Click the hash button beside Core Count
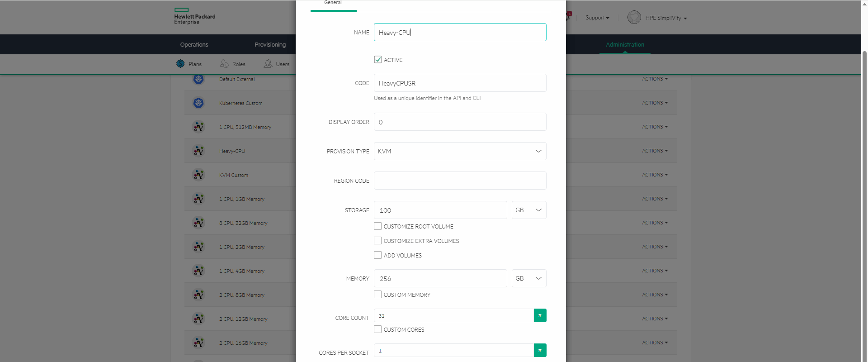This screenshot has width=868, height=362. pyautogui.click(x=540, y=316)
